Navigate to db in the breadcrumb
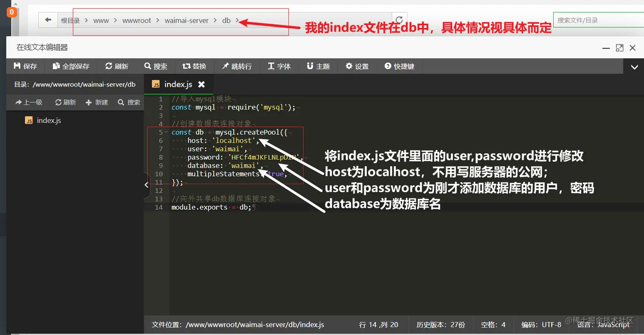This screenshot has width=644, height=335. [226, 20]
